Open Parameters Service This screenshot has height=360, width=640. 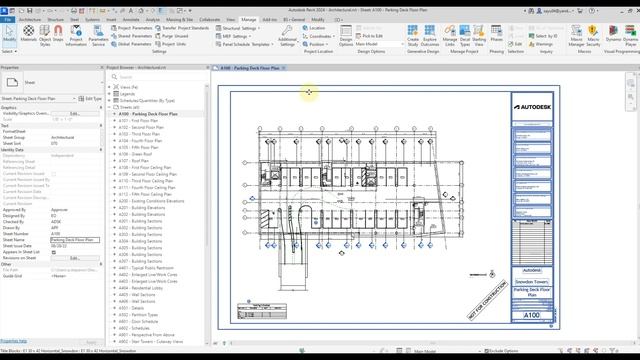98,35
